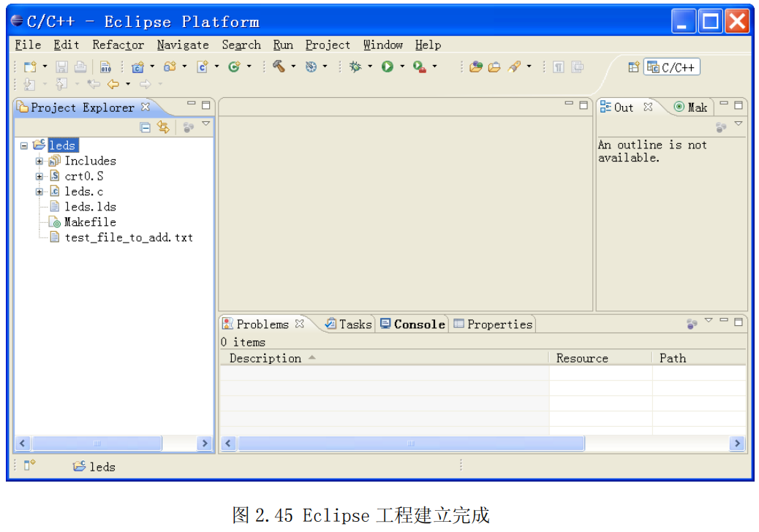Image resolution: width=759 pixels, height=532 pixels.
Task: Select the Build hammer tool icon
Action: (x=280, y=66)
